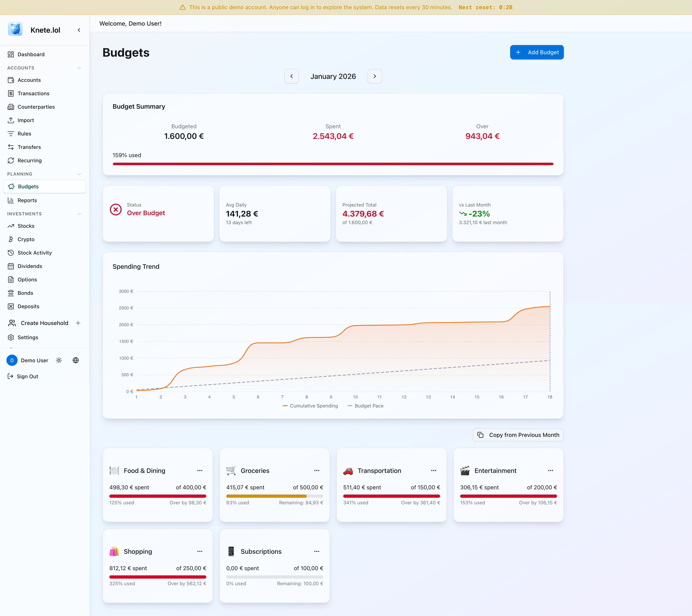
Task: Open the language globe toggle
Action: [75, 360]
